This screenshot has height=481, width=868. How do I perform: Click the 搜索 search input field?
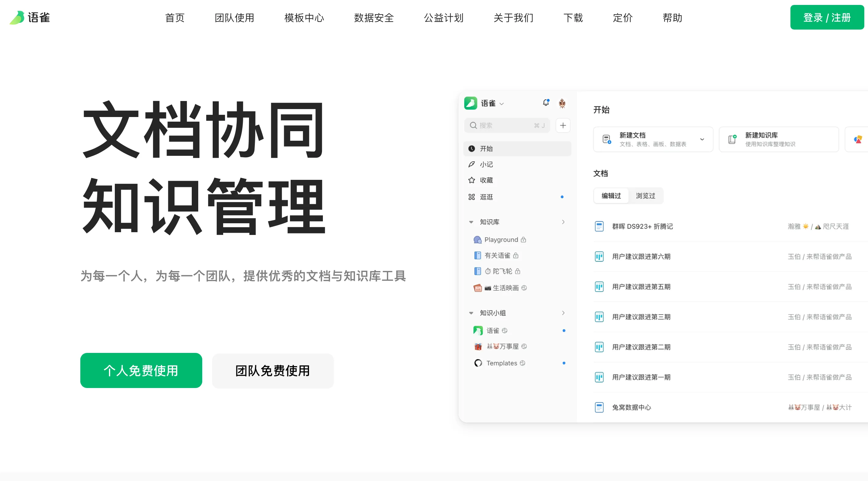point(507,125)
